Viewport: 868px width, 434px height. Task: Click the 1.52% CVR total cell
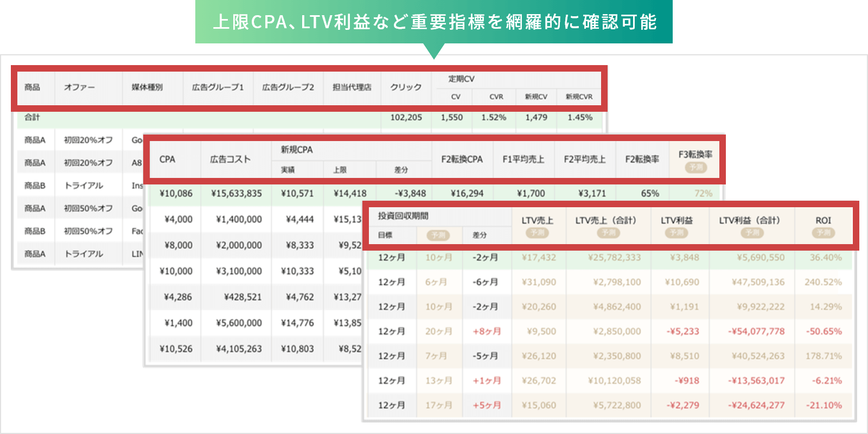[x=494, y=117]
